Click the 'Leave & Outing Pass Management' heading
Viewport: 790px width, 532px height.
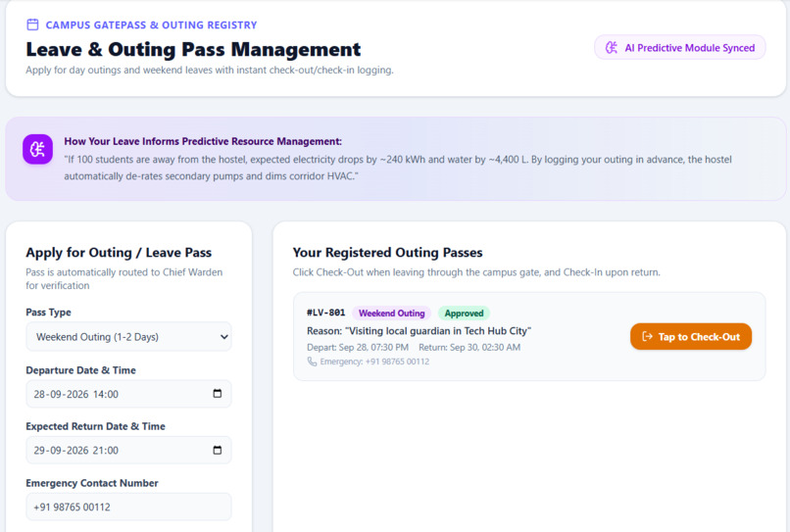coord(193,49)
